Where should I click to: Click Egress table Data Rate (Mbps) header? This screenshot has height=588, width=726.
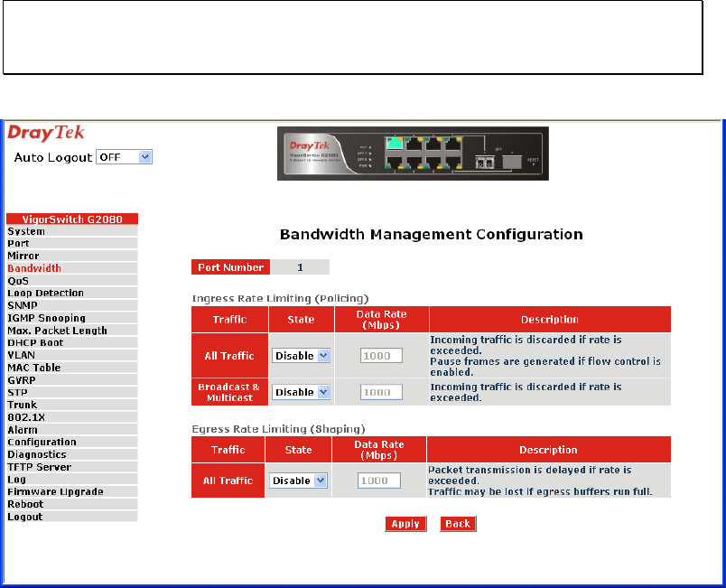point(379,450)
